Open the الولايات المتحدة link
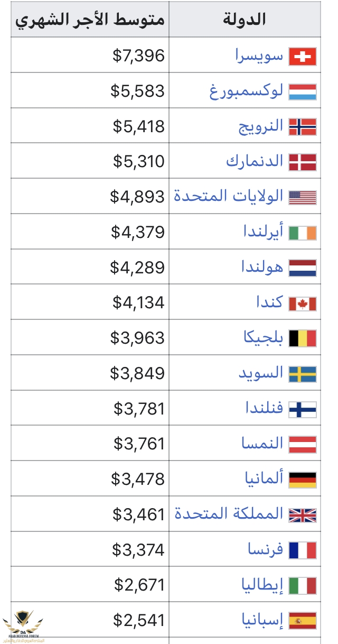Viewport: 338px width, 644px height. [x=229, y=196]
